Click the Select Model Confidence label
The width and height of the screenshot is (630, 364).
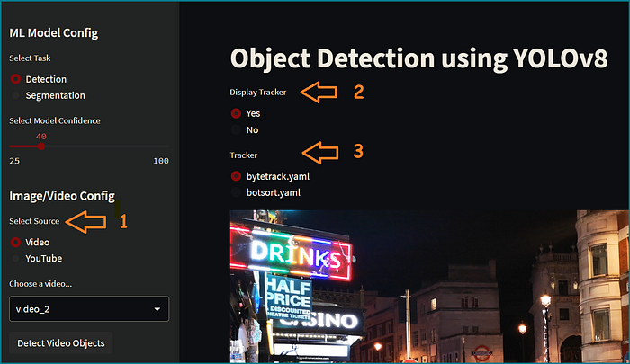tap(55, 120)
